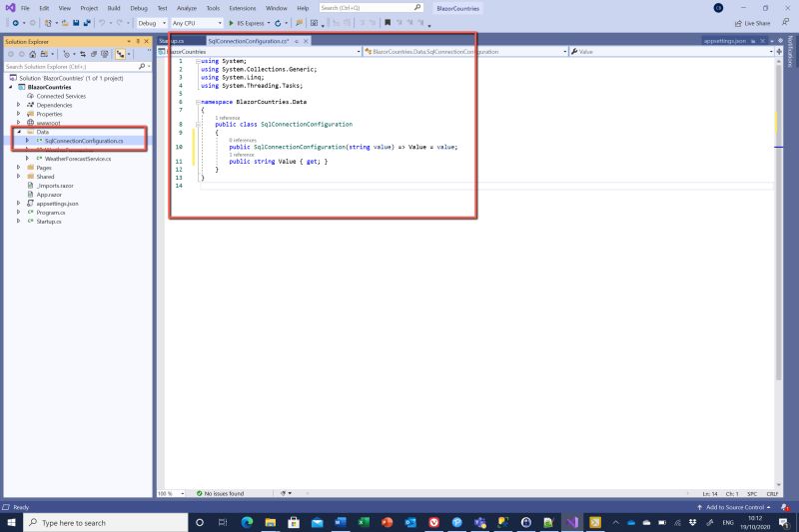The width and height of the screenshot is (799, 532).
Task: Click No issues found indicator
Action: tap(221, 493)
